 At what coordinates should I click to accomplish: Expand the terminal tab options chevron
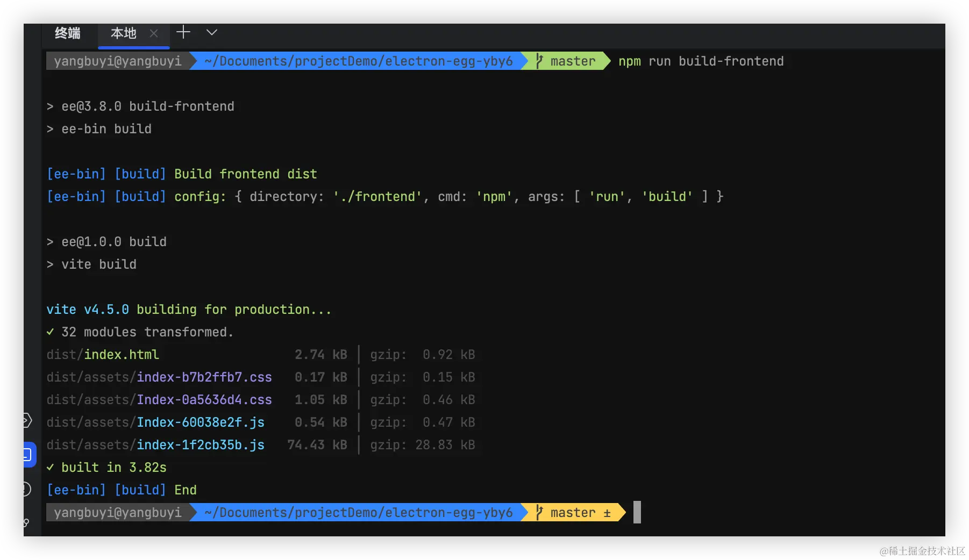click(212, 32)
